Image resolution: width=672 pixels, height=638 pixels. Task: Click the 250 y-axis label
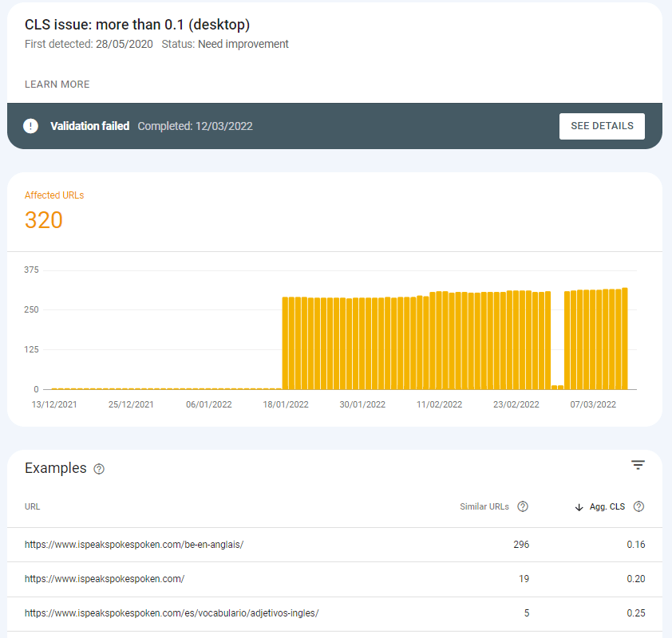click(x=31, y=309)
